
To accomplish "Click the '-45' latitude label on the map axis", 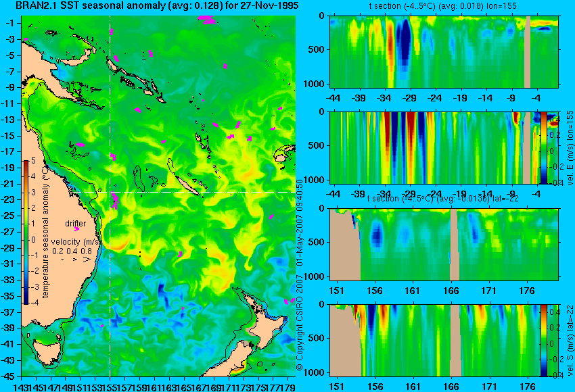I will point(8,376).
